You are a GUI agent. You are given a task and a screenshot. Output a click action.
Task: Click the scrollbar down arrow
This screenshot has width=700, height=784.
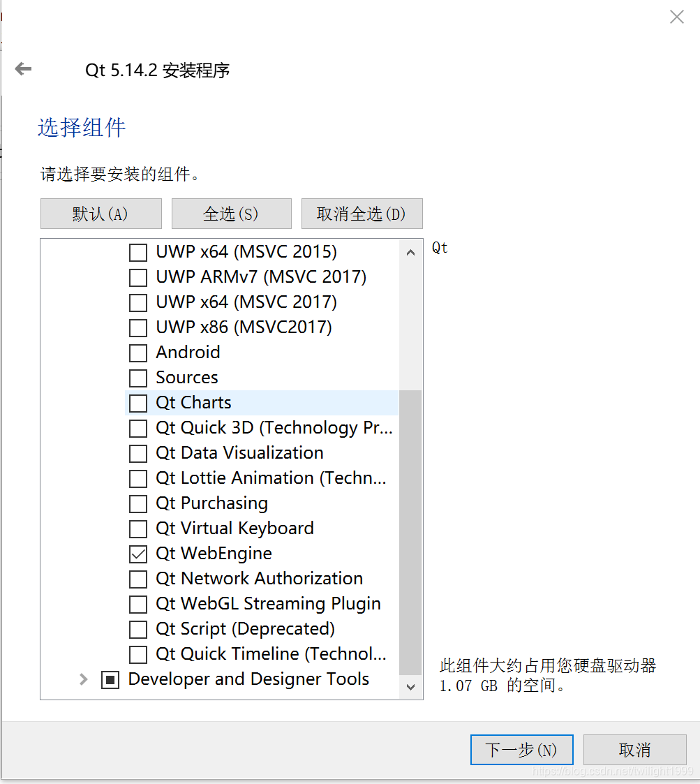(410, 686)
